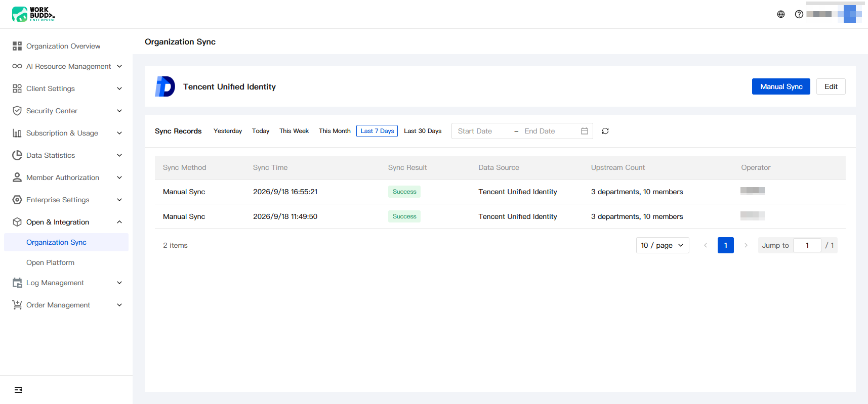Open the date picker calendar icon
This screenshot has height=404, width=868.
[585, 131]
